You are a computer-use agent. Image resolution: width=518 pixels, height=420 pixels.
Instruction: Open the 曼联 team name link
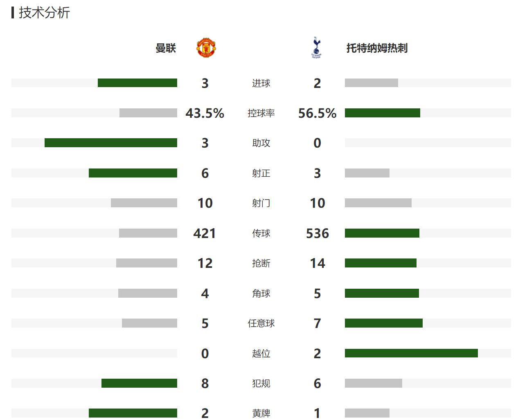click(166, 48)
